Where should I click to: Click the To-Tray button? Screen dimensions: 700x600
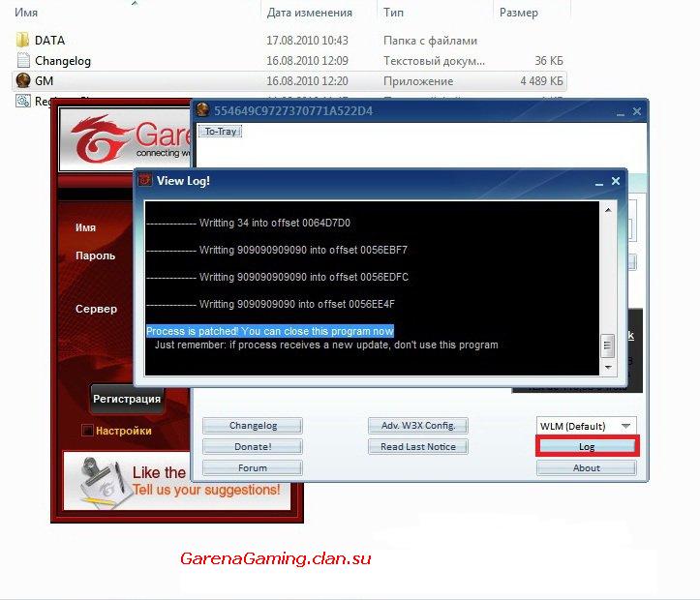tap(220, 132)
